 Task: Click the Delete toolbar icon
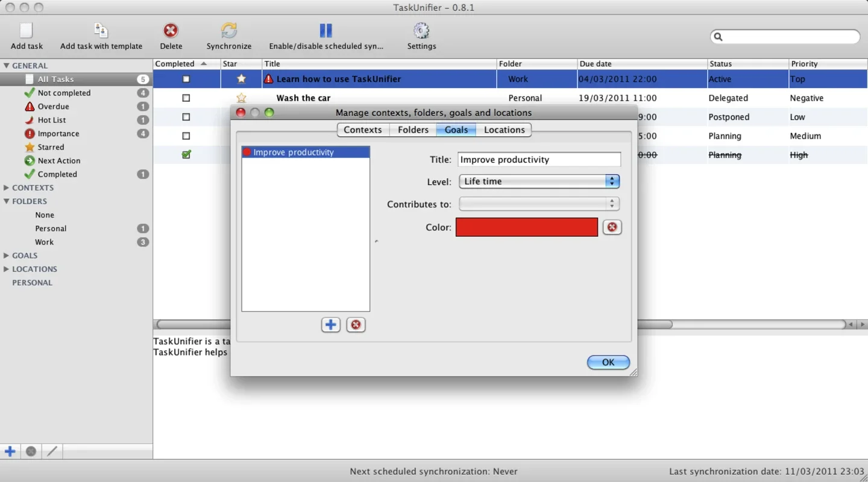(171, 30)
